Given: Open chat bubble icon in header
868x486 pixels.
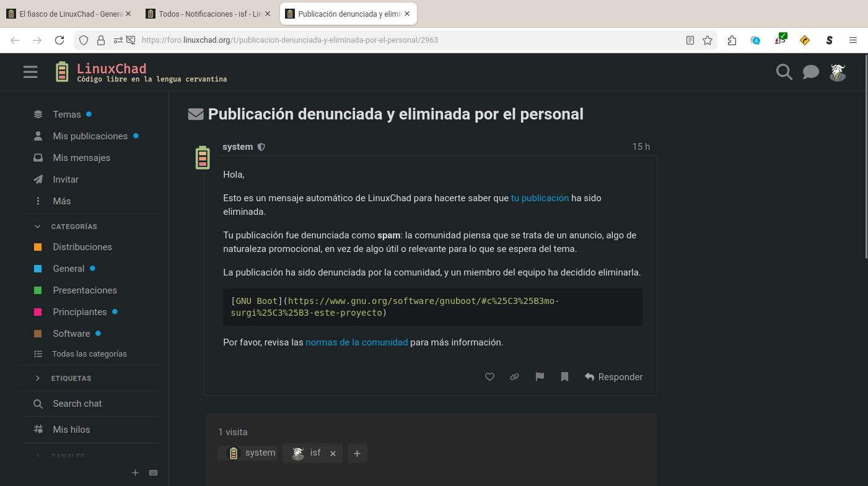Looking at the screenshot, I should click(810, 72).
